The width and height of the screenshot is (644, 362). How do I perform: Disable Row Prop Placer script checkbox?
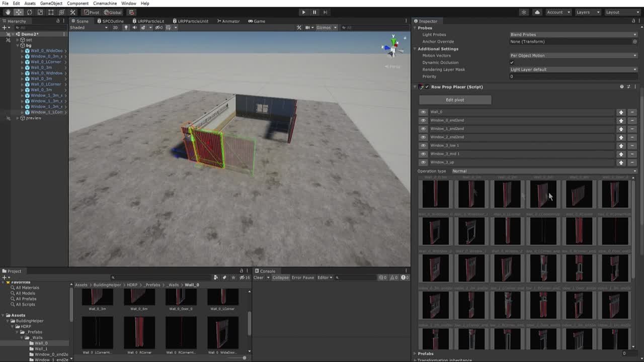click(427, 87)
